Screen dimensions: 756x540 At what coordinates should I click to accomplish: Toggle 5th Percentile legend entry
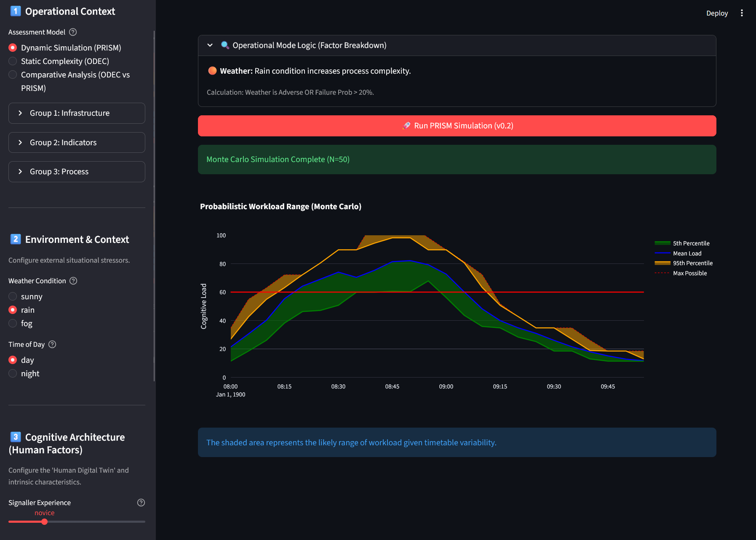point(682,243)
